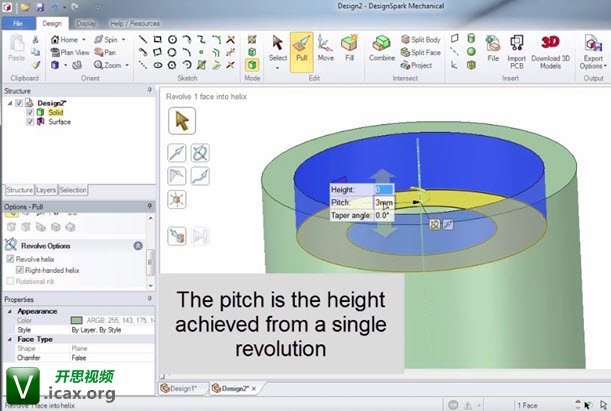Insert a plane

pos(454,38)
